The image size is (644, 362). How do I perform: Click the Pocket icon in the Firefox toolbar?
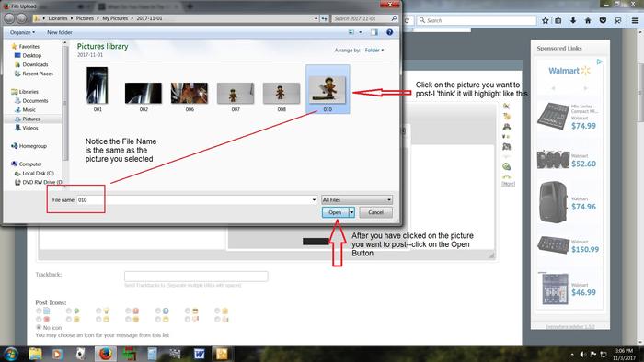tap(603, 20)
